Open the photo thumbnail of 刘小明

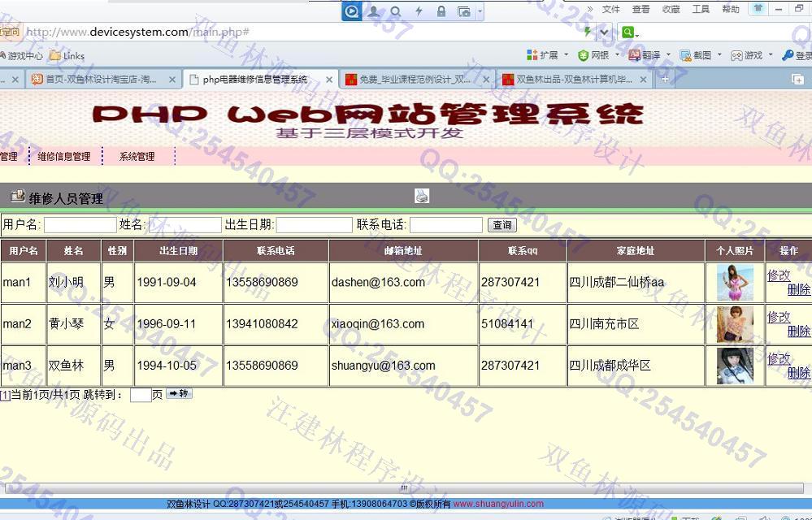coord(735,283)
